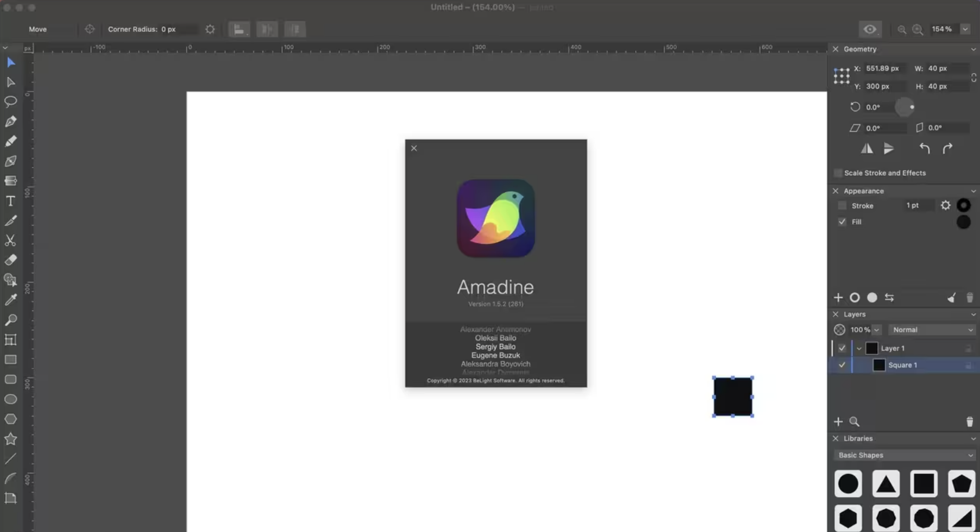The height and width of the screenshot is (532, 980).
Task: Select the Eraser tool
Action: [10, 260]
